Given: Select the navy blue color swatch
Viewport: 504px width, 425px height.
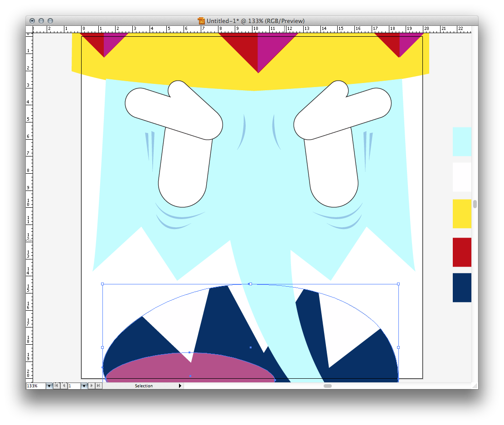Looking at the screenshot, I should tap(462, 288).
